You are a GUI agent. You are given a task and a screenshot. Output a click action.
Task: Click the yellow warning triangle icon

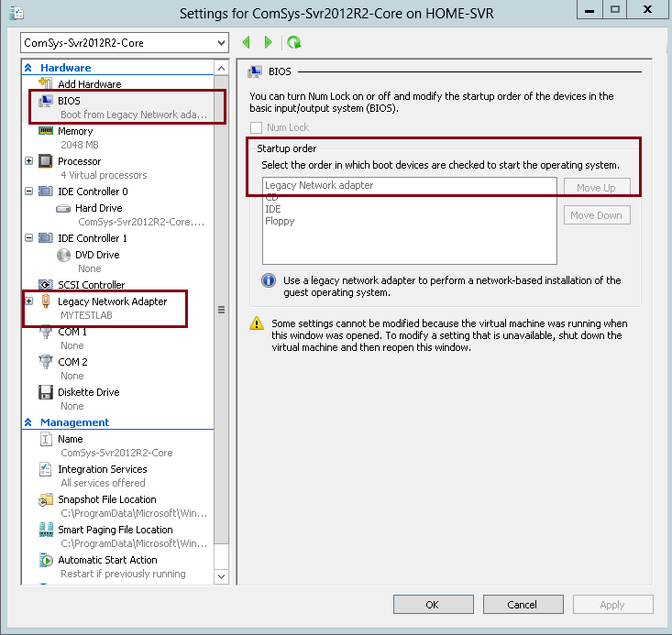tap(257, 323)
